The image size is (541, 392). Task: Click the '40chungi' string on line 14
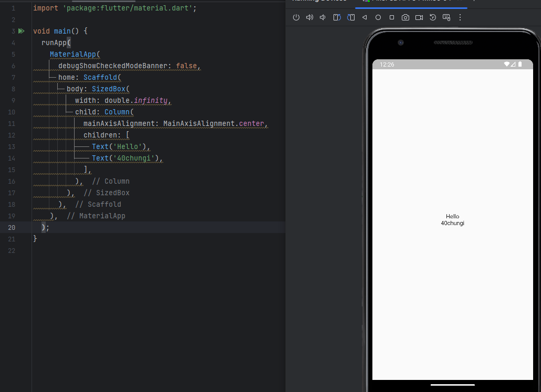click(x=134, y=158)
